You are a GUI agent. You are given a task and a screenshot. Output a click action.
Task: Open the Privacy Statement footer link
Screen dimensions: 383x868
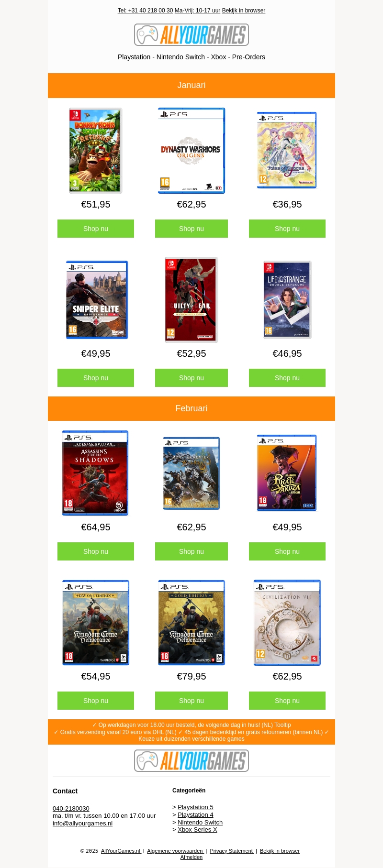point(232,851)
